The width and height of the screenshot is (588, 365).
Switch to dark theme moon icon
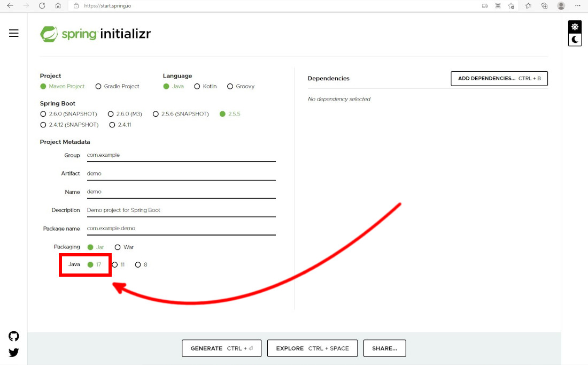[575, 40]
